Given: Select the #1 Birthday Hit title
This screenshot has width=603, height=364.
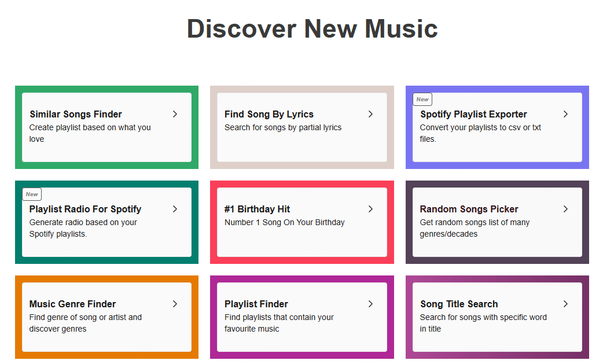Looking at the screenshot, I should [258, 209].
